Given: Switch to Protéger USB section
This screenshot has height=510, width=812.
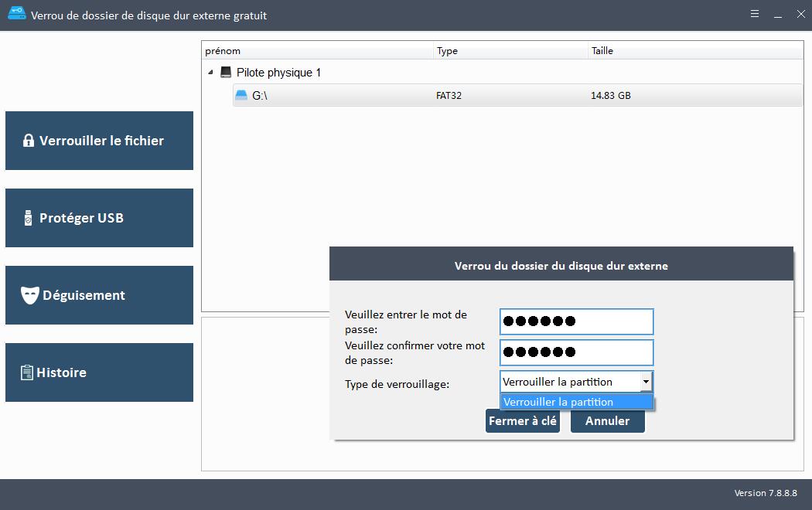Looking at the screenshot, I should (100, 218).
